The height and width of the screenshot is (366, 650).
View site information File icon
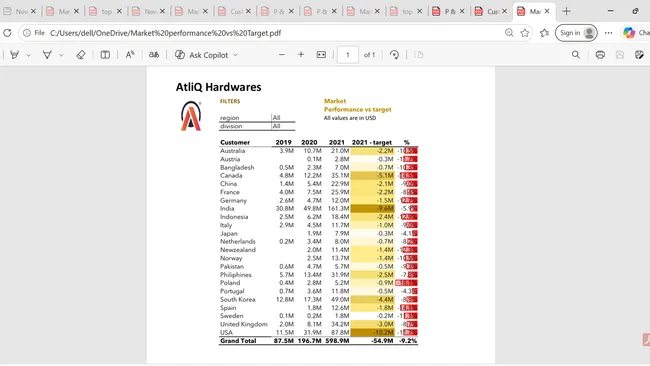point(34,33)
